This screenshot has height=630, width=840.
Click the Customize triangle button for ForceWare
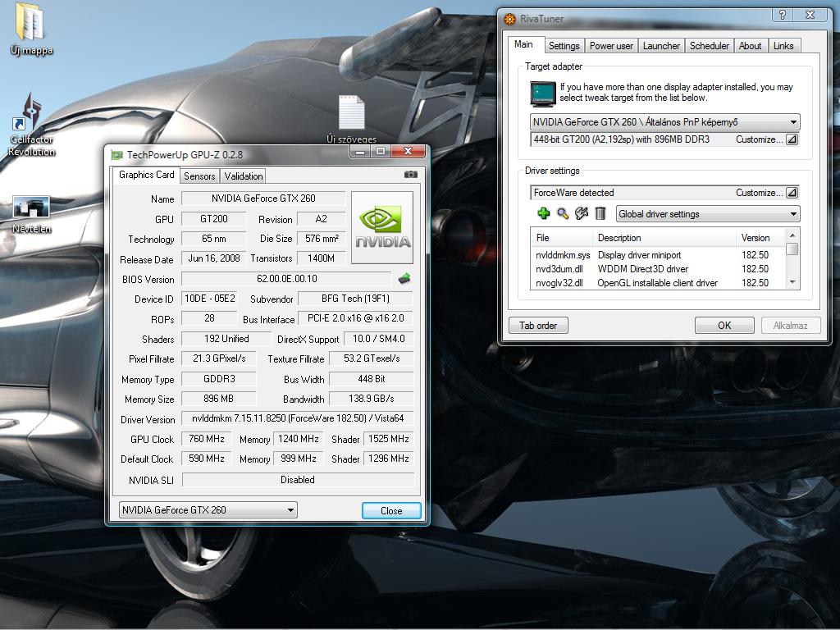point(792,192)
